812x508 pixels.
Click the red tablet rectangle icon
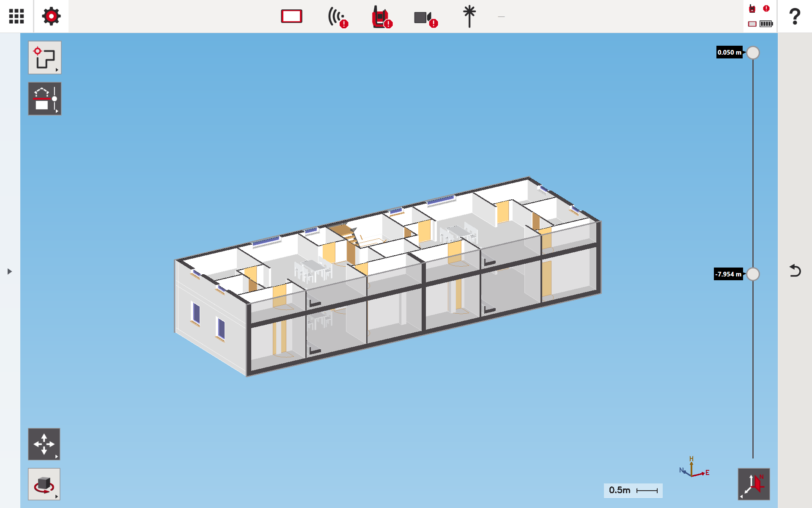click(291, 17)
